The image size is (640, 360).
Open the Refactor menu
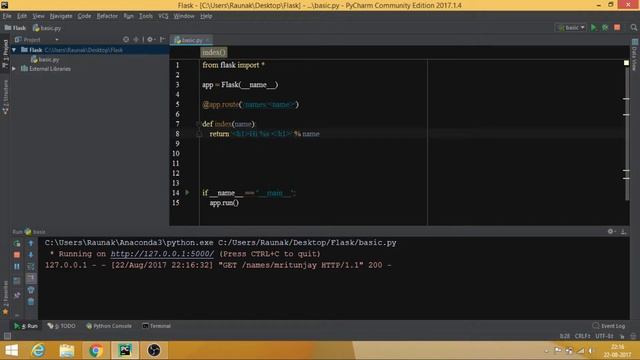point(107,16)
